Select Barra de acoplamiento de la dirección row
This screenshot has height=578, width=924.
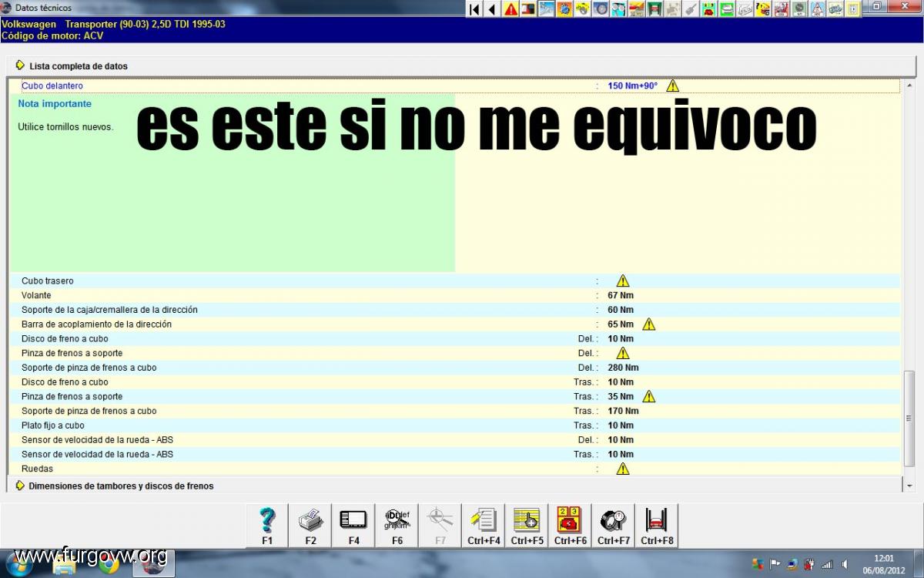[454, 324]
